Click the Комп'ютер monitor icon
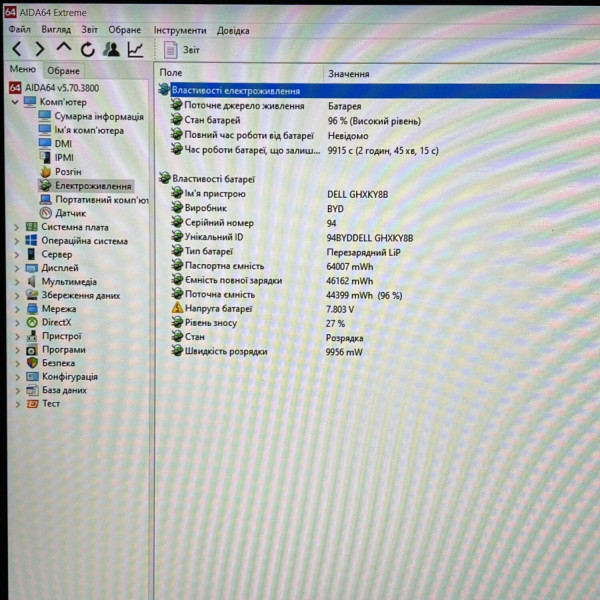This screenshot has height=600, width=600. click(x=30, y=102)
